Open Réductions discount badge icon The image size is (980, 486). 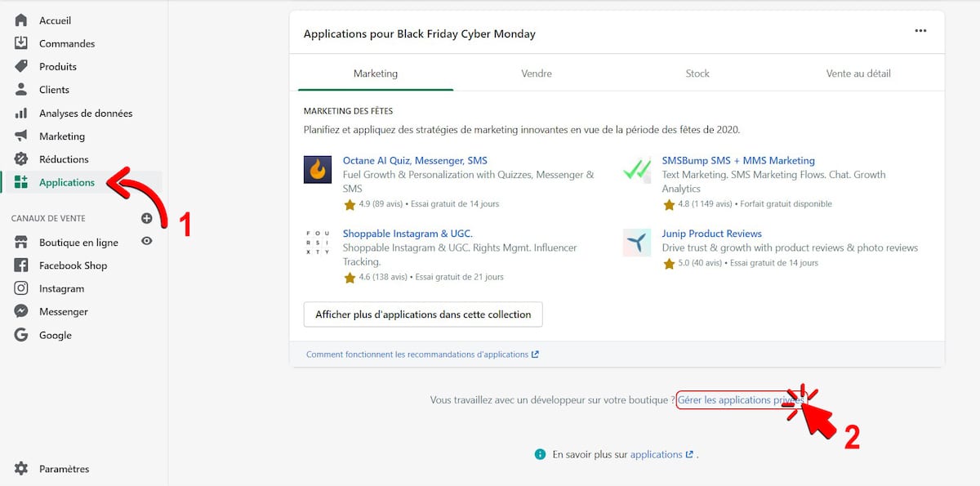[21, 159]
